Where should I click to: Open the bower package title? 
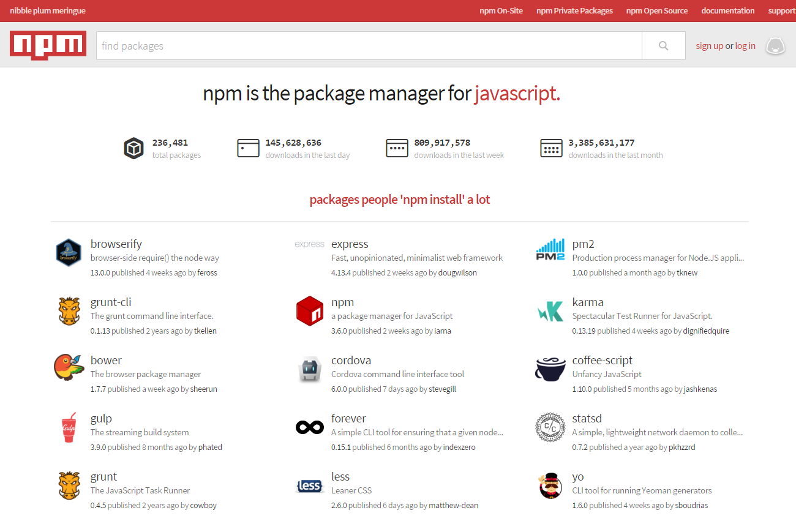[x=106, y=361]
